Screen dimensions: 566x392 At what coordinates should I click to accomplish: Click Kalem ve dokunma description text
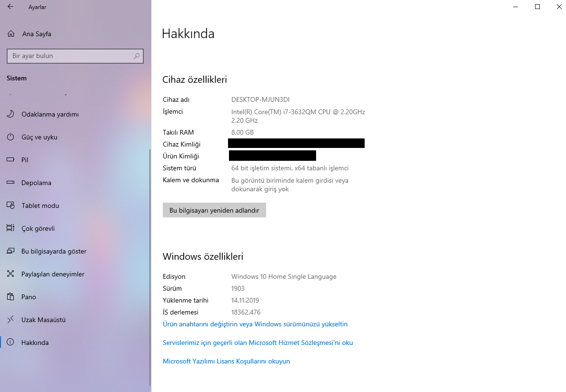coord(290,185)
